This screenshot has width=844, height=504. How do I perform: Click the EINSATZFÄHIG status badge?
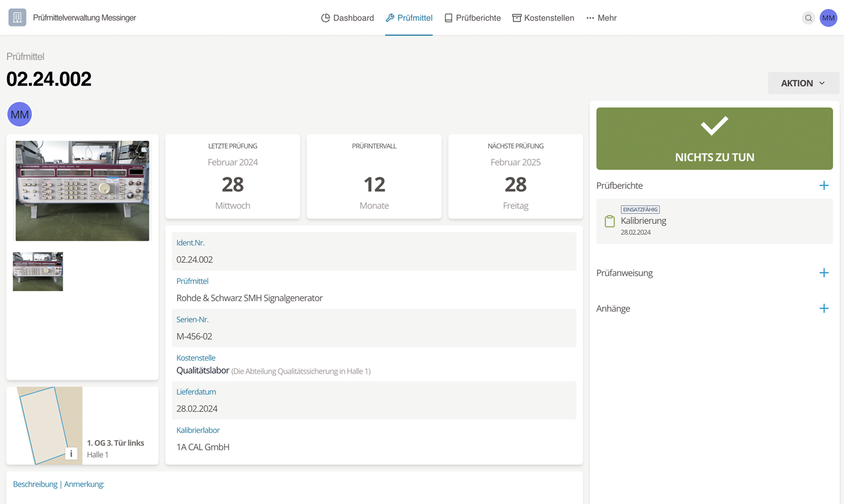[640, 209]
